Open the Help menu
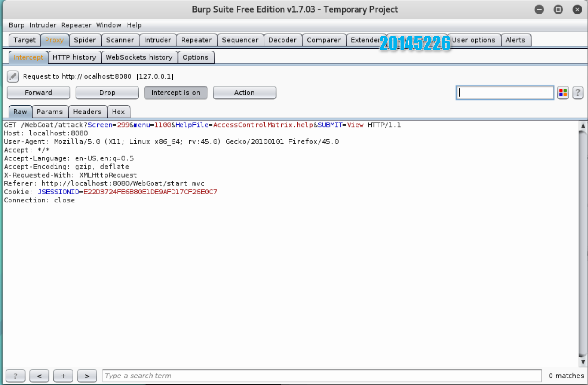The height and width of the screenshot is (385, 588). pyautogui.click(x=134, y=25)
